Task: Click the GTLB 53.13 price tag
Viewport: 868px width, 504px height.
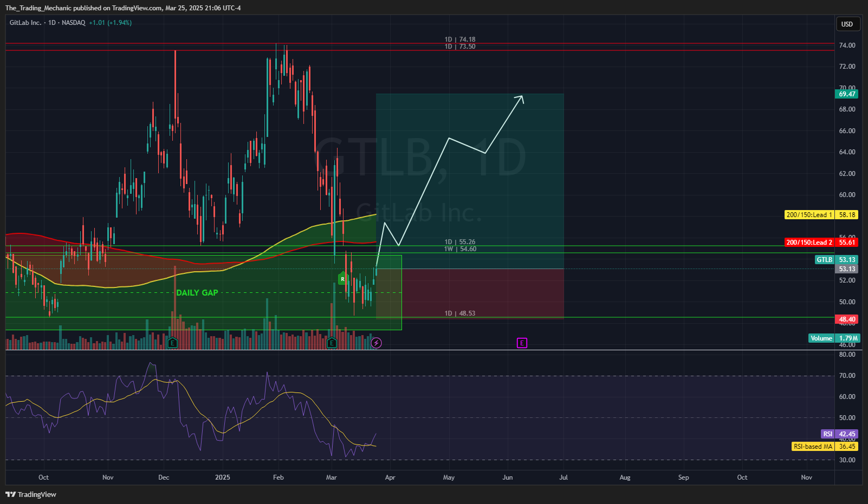Action: click(837, 260)
